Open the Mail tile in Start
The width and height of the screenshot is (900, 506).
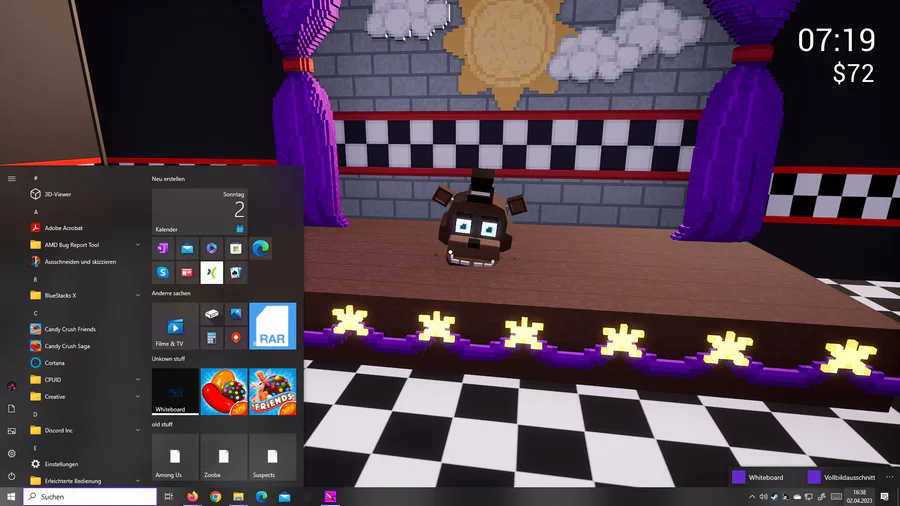(187, 248)
